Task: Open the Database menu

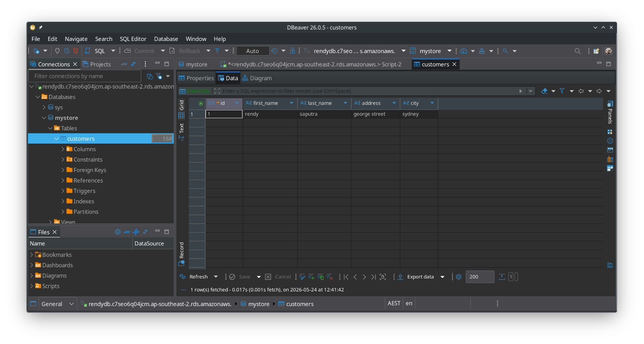Action: [166, 39]
